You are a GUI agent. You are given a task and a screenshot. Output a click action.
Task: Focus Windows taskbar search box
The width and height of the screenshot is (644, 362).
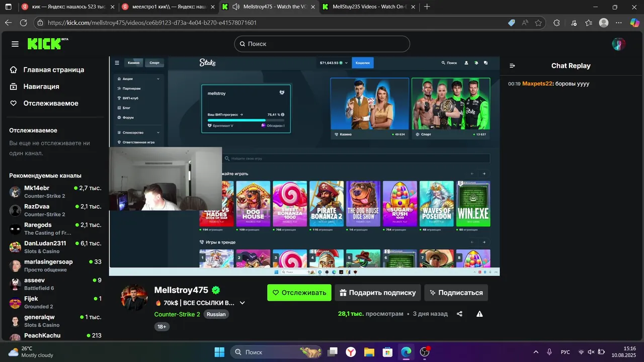tap(277, 352)
